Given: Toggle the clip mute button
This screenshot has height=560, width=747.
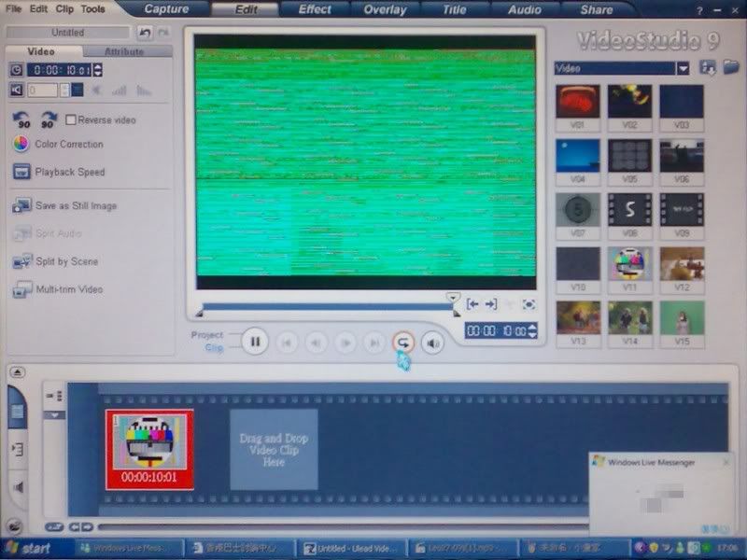Looking at the screenshot, I should click(17, 90).
